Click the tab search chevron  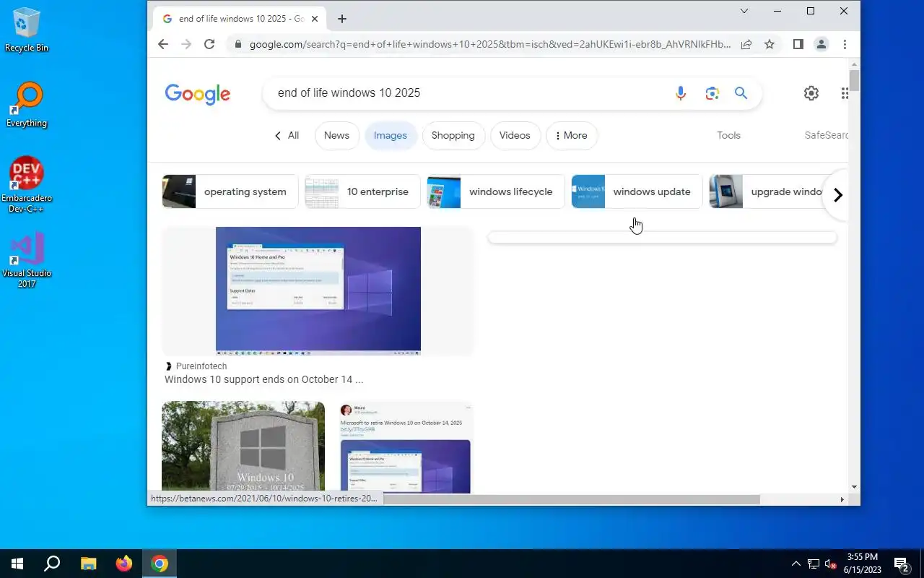click(x=744, y=11)
